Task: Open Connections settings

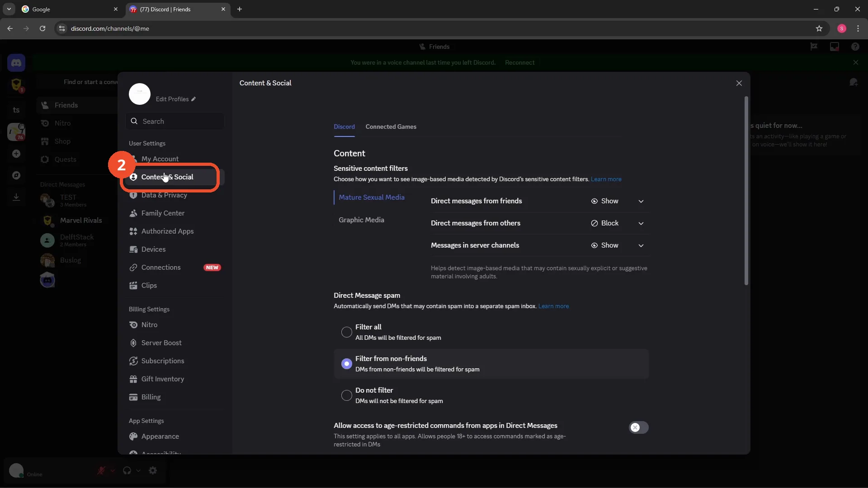Action: tap(174, 267)
